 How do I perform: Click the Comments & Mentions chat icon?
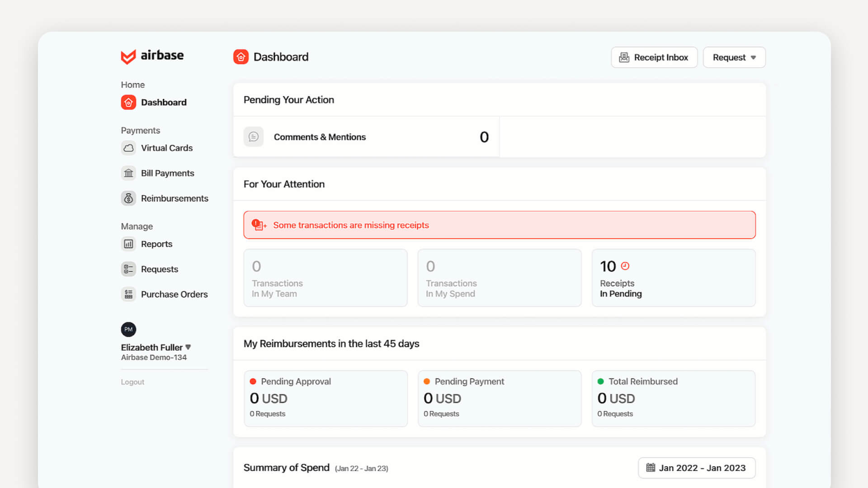point(254,136)
